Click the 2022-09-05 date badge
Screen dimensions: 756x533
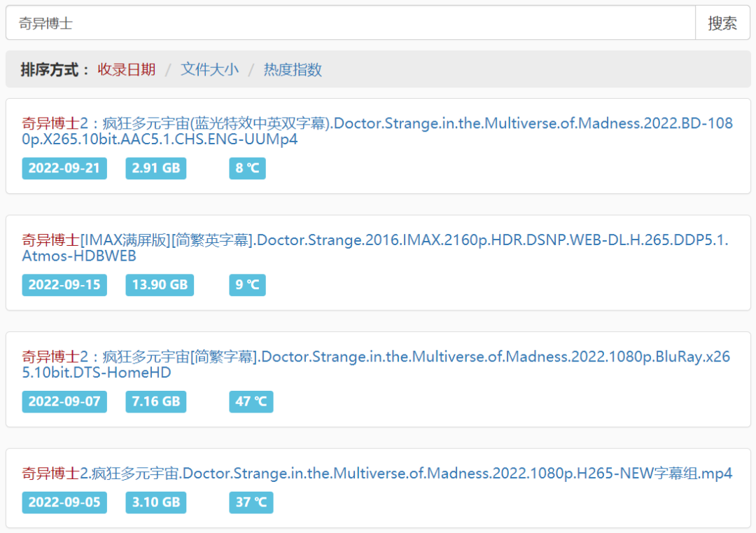click(x=64, y=503)
